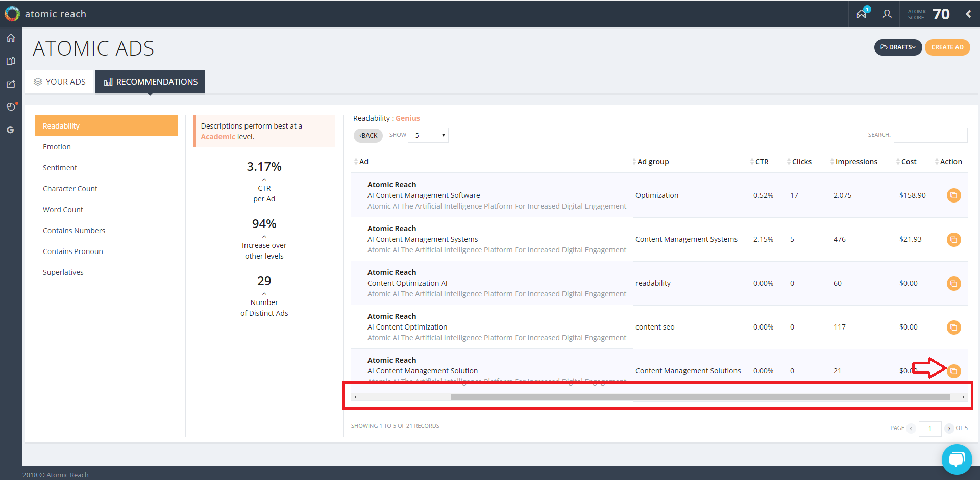This screenshot has height=480, width=980.
Task: Select the Character Count category
Action: [x=106, y=189]
